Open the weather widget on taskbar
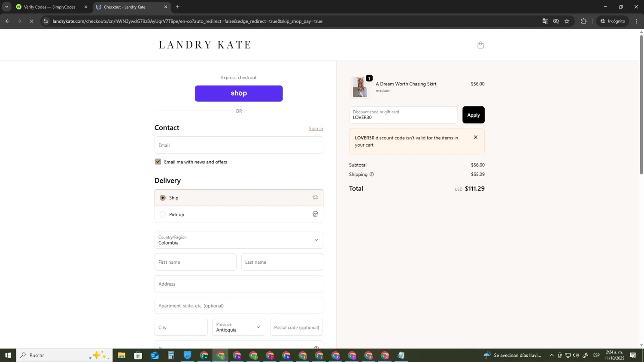Image resolution: width=644 pixels, height=362 pixels. click(513, 355)
